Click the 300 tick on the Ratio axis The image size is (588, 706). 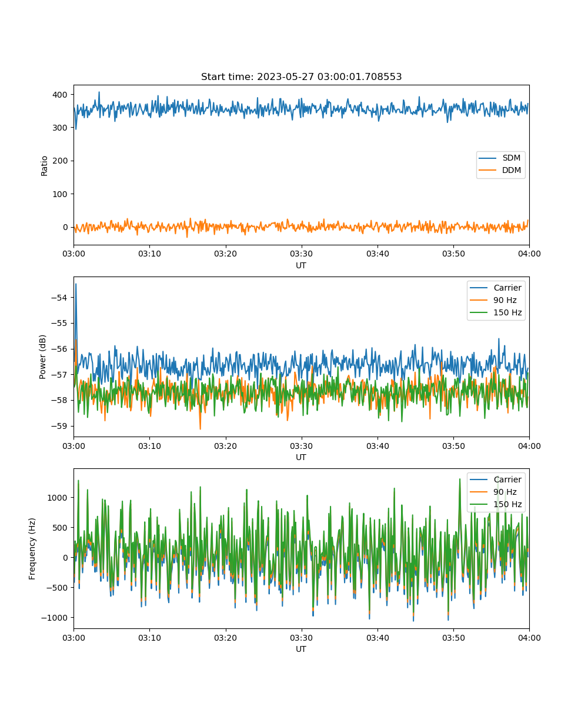click(x=61, y=128)
